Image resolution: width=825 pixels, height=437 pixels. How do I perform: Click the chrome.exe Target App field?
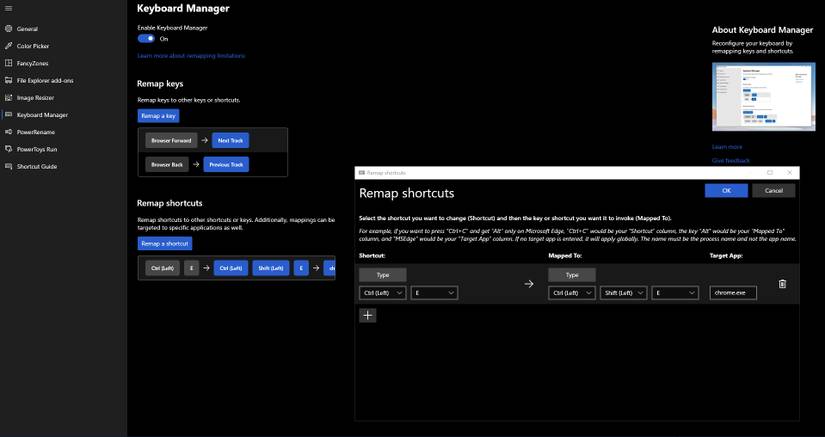733,293
